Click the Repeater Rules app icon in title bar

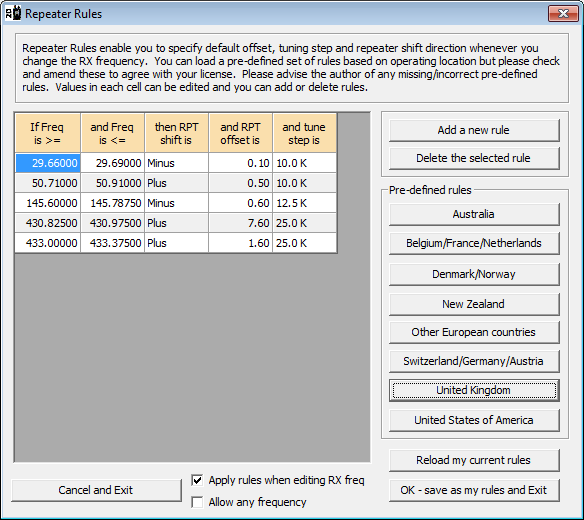13,14
